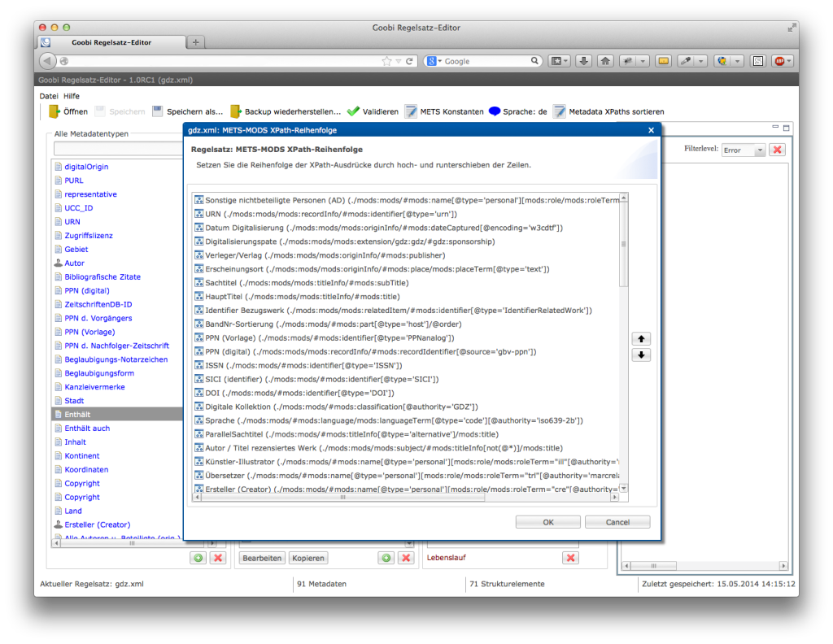Open the Hilfe menu

point(72,96)
